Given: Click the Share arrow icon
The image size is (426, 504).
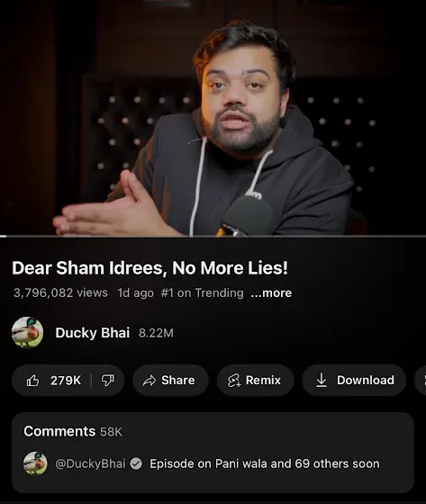Looking at the screenshot, I should coord(150,381).
